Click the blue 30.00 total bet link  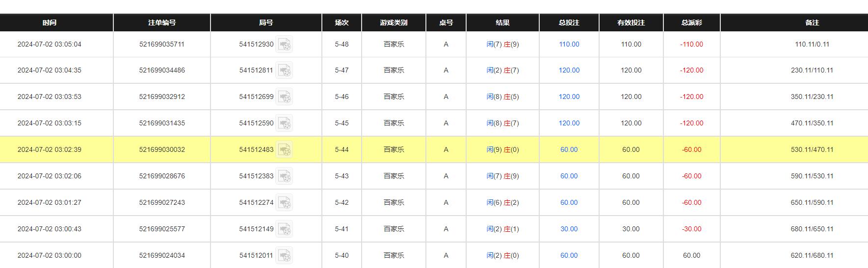tap(569, 229)
